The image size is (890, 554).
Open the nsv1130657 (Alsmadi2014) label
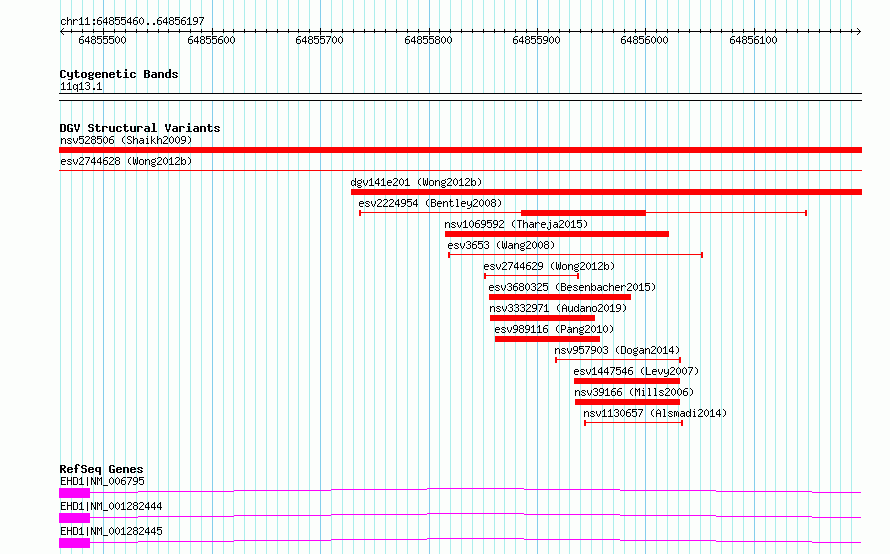pyautogui.click(x=655, y=413)
